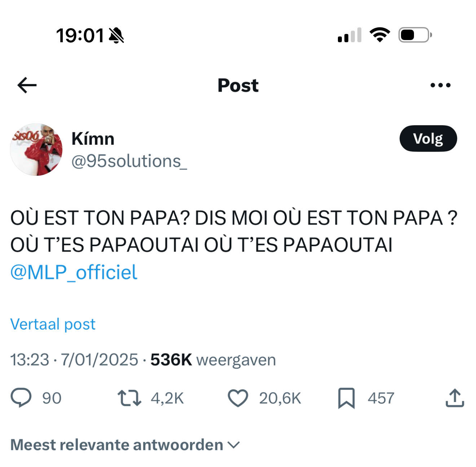Tap Vertaal post translate link

click(x=53, y=324)
